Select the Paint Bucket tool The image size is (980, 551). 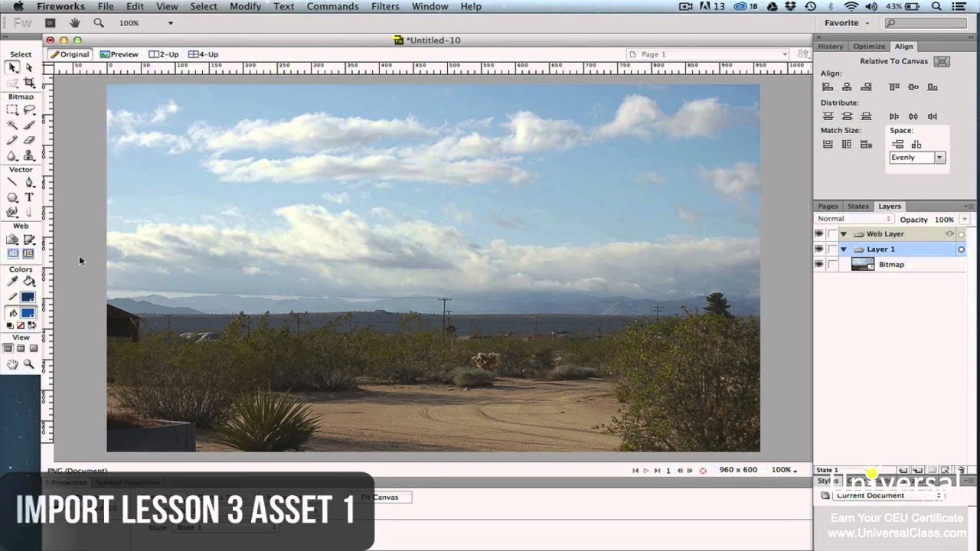pyautogui.click(x=29, y=282)
